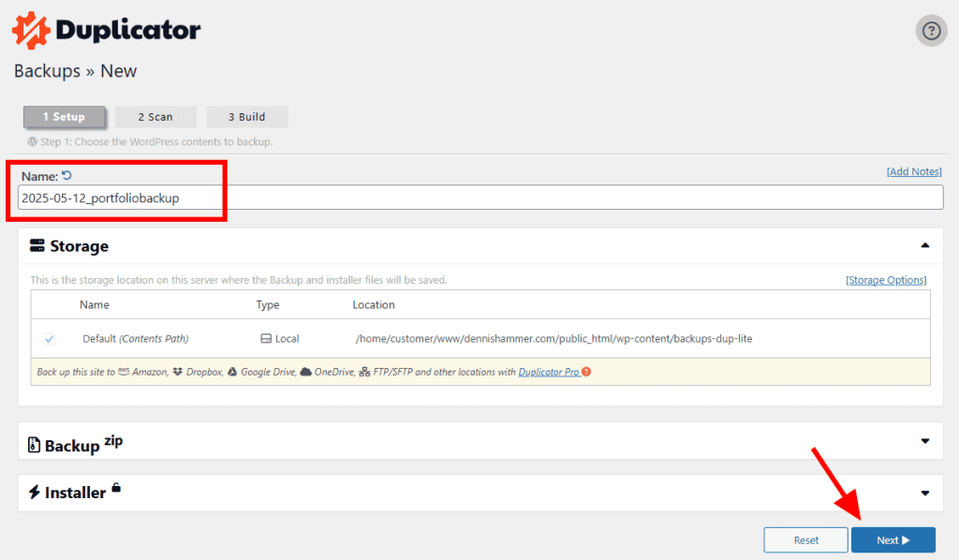Click the backup Name input field
The height and width of the screenshot is (560, 959).
(480, 199)
